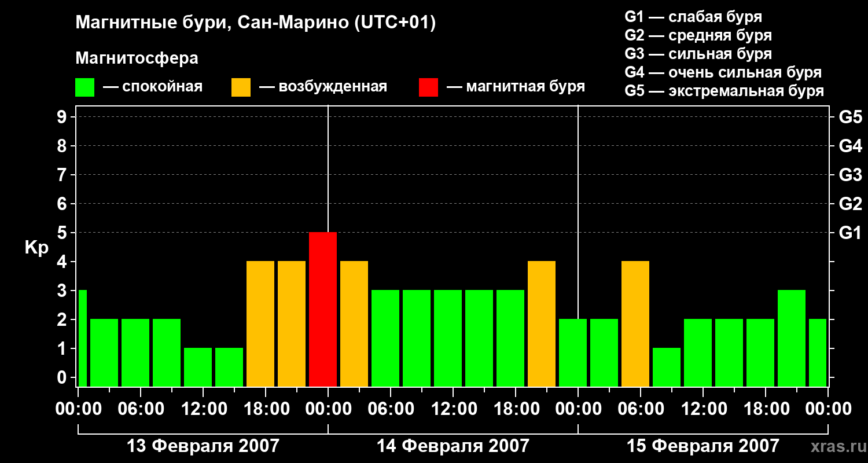The height and width of the screenshot is (463, 868).
Task: Click the '— спокойная' legend label
Action: (x=153, y=87)
